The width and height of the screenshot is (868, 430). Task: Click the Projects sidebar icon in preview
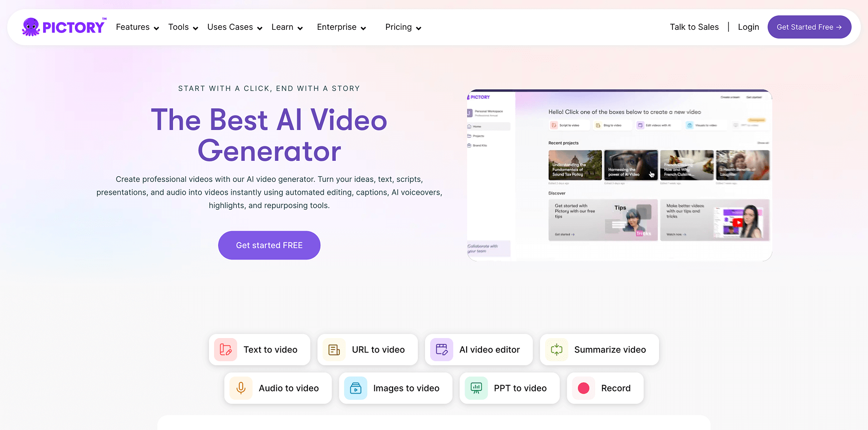[x=469, y=136]
